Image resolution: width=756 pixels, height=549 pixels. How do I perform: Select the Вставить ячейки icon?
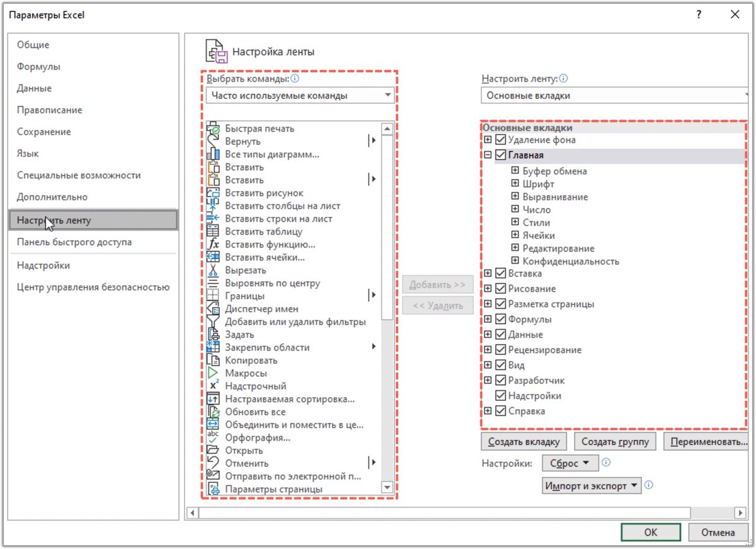[x=213, y=257]
